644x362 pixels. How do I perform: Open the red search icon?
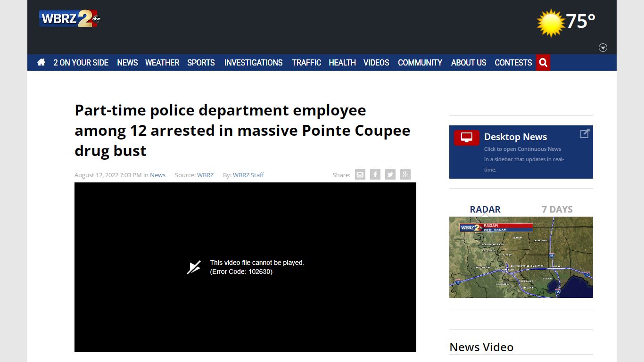pyautogui.click(x=543, y=62)
